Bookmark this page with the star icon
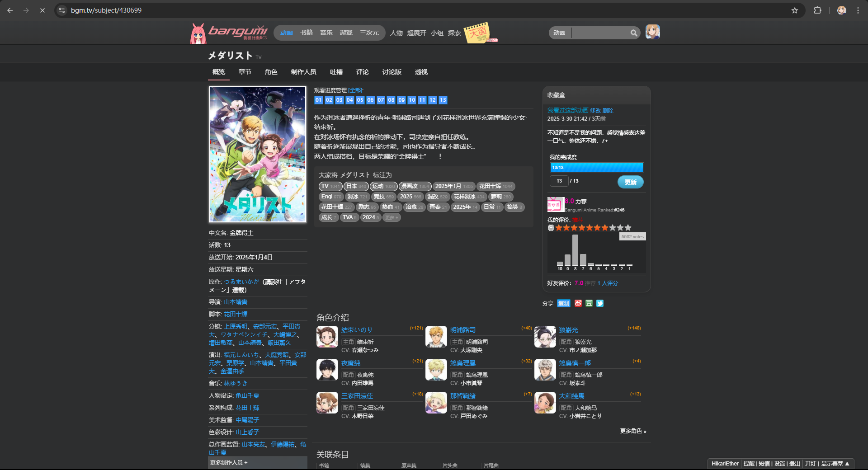868x470 pixels. point(795,10)
